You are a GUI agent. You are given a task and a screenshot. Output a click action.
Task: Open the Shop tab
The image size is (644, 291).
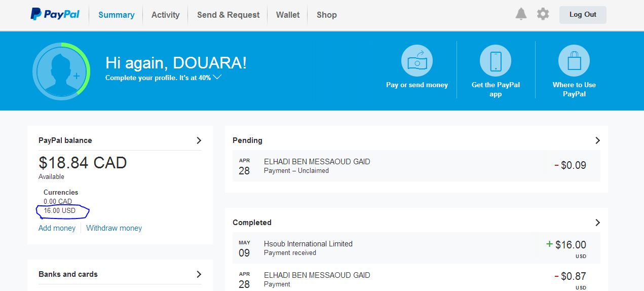(327, 15)
